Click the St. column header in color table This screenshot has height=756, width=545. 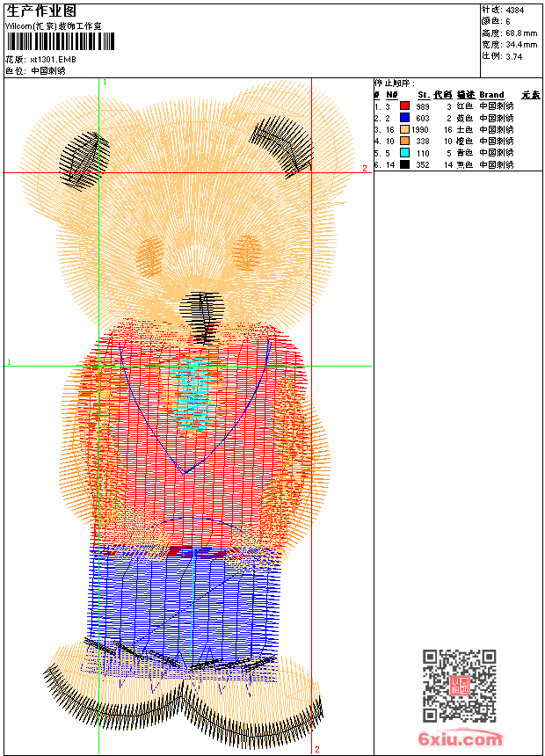pos(423,94)
